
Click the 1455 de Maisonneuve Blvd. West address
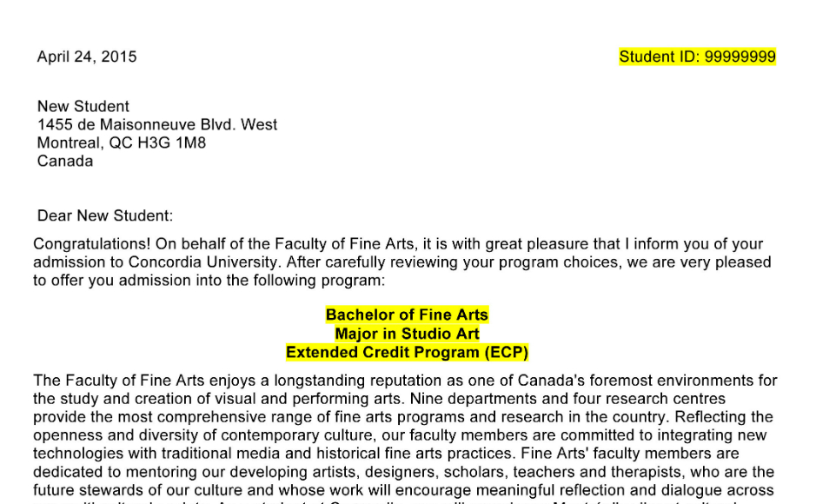point(157,124)
